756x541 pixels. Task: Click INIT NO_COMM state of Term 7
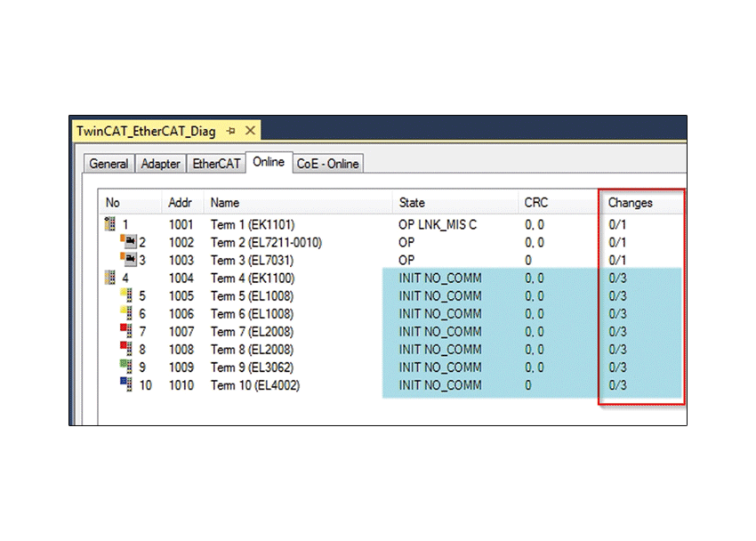pos(440,332)
